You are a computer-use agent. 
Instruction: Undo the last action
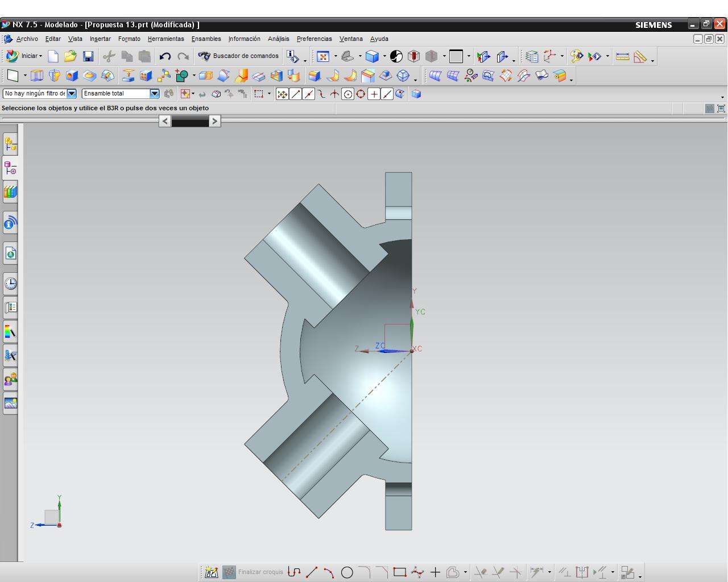click(165, 56)
